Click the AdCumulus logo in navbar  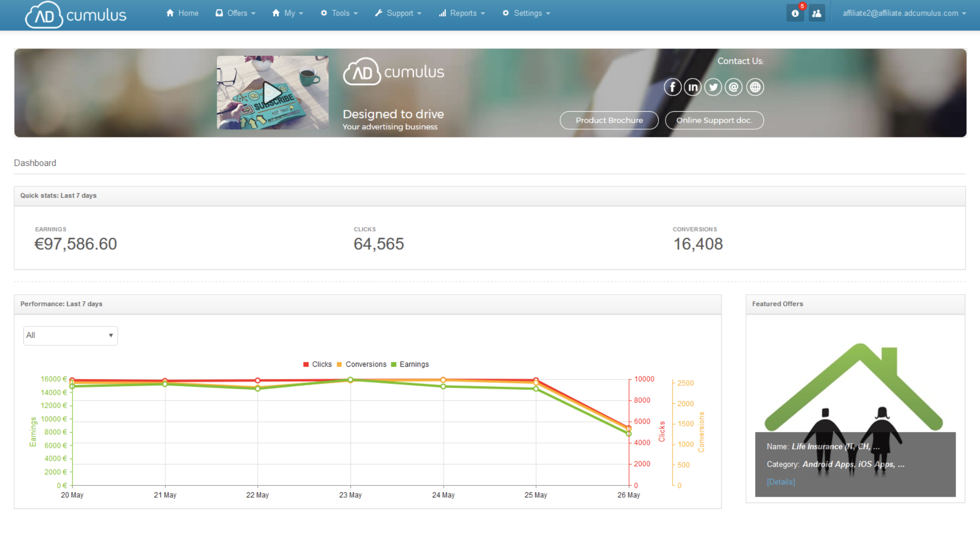coord(75,14)
